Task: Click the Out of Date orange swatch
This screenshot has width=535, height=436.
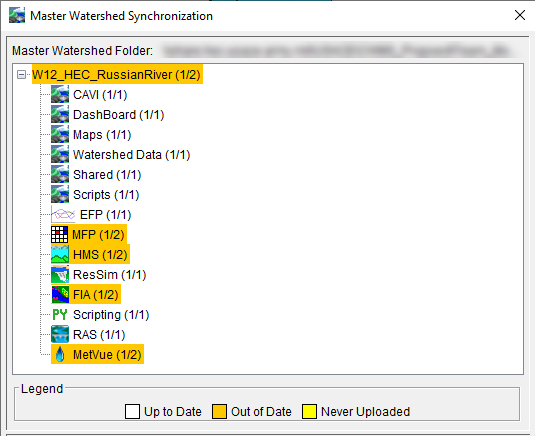Action: tap(219, 411)
